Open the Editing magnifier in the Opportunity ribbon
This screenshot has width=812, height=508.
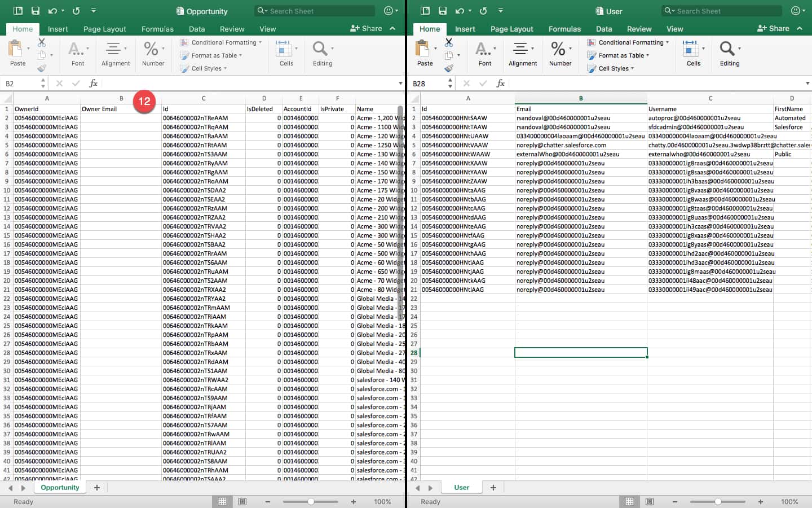tap(320, 49)
